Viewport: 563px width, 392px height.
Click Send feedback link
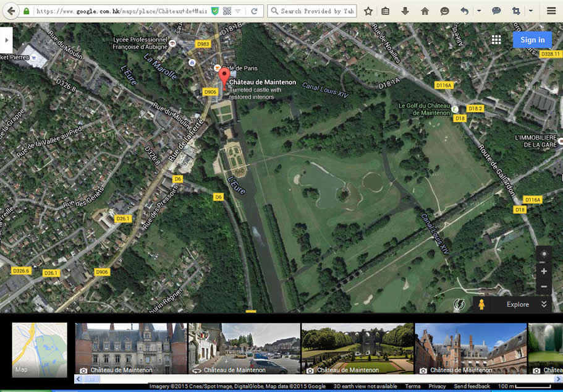click(472, 386)
